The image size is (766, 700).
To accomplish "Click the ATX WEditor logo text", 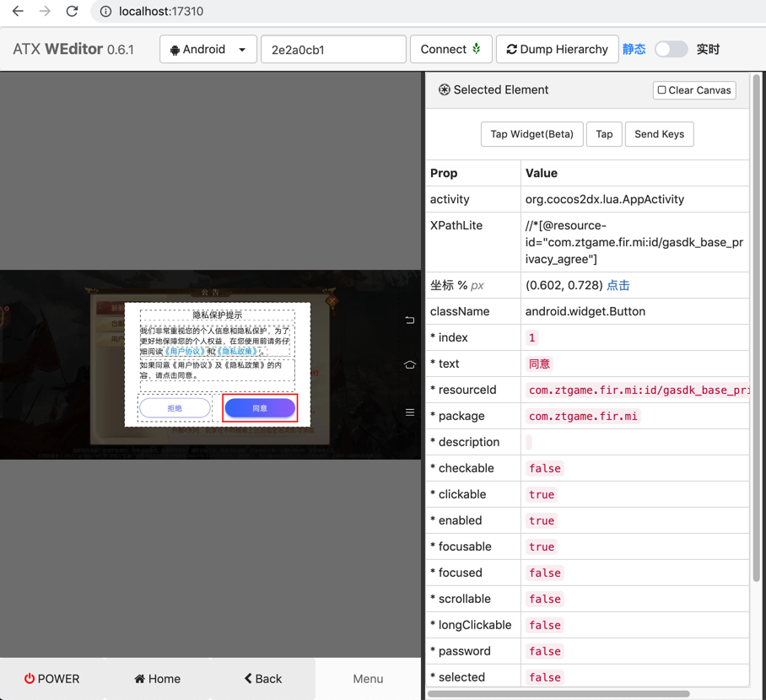I will [73, 49].
